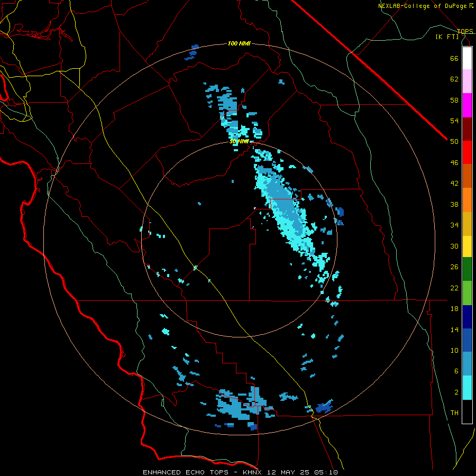
Task: Click the 50 value on color legend
Action: coord(454,141)
